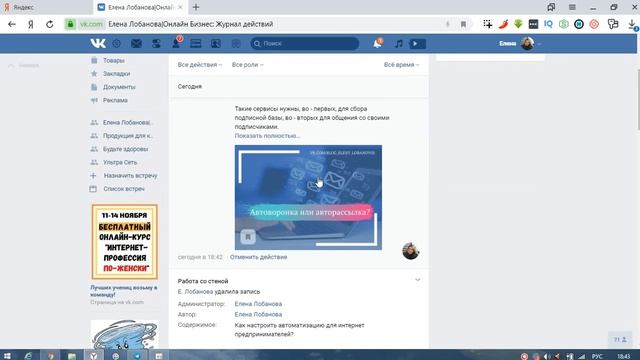Click the bookmark icon in address bar
640x360 pixels.
tap(463, 24)
